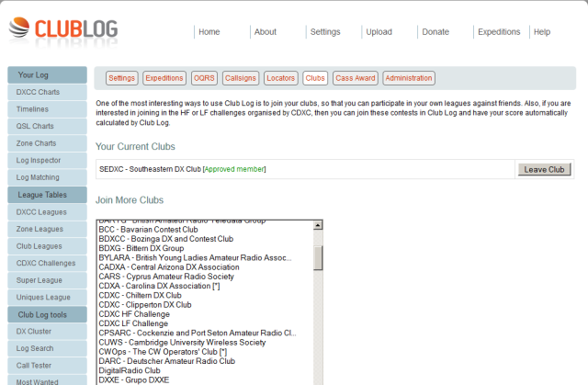Select CDXA - Carolina DX Association
Image resolution: width=588 pixels, height=385 pixels.
click(206, 286)
